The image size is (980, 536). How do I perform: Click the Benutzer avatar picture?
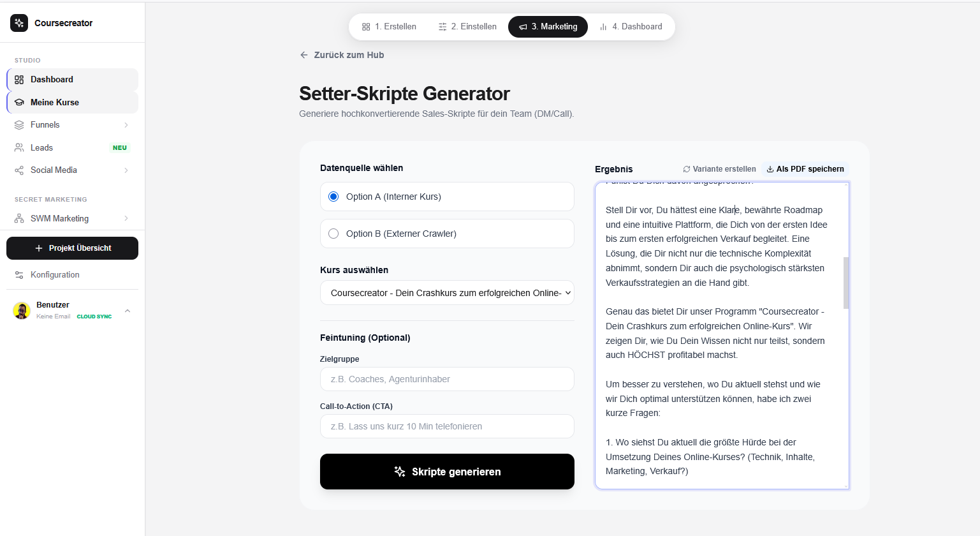tap(22, 311)
